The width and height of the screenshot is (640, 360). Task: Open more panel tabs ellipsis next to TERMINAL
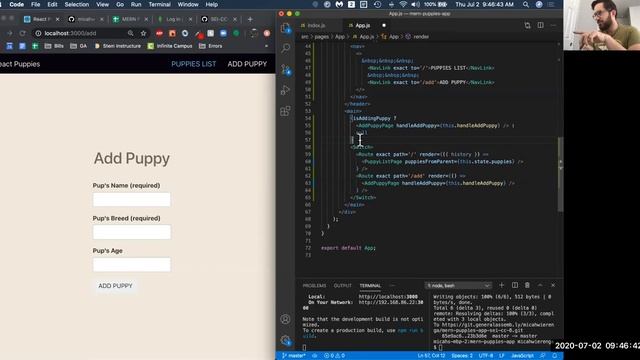(x=392, y=285)
